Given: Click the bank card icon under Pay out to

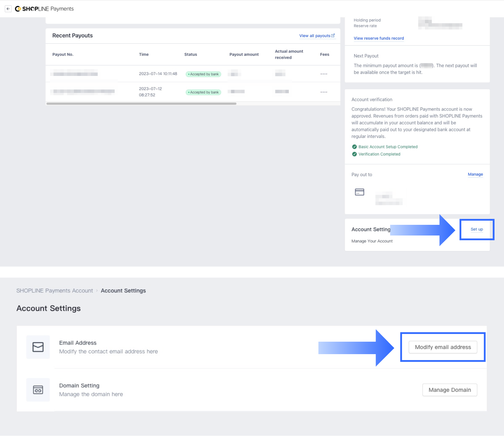Looking at the screenshot, I should click(359, 192).
